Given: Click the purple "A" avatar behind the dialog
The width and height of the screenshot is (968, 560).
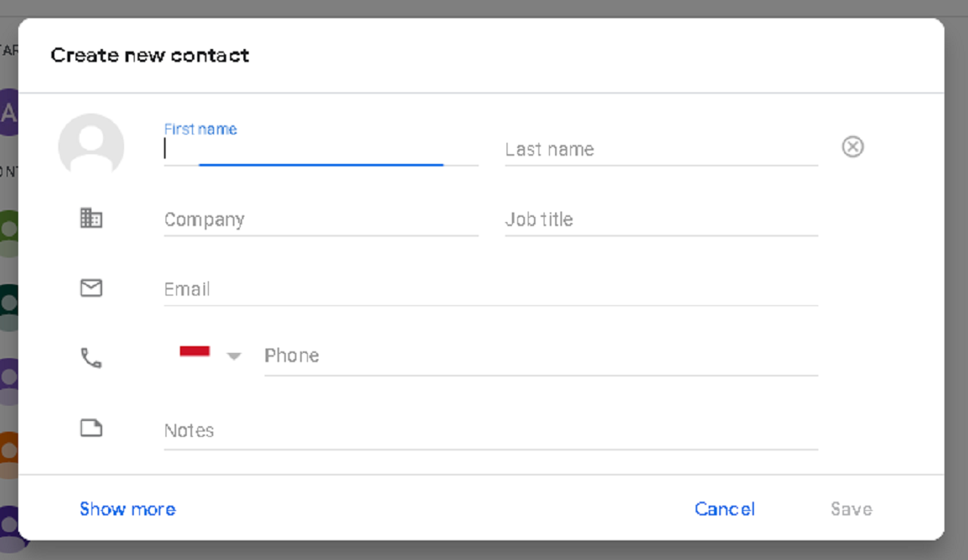Looking at the screenshot, I should click(8, 113).
